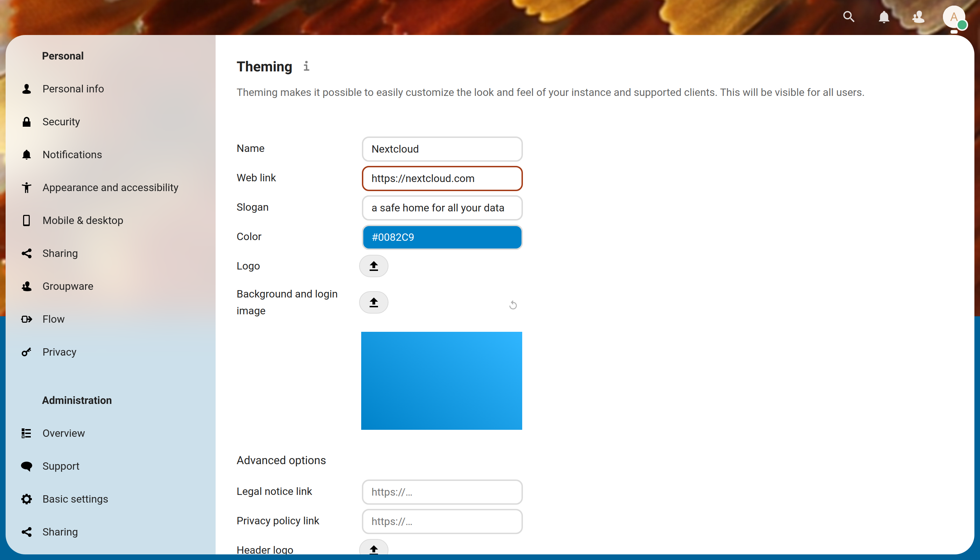Click the Theming info icon
The width and height of the screenshot is (980, 560).
[x=306, y=66]
